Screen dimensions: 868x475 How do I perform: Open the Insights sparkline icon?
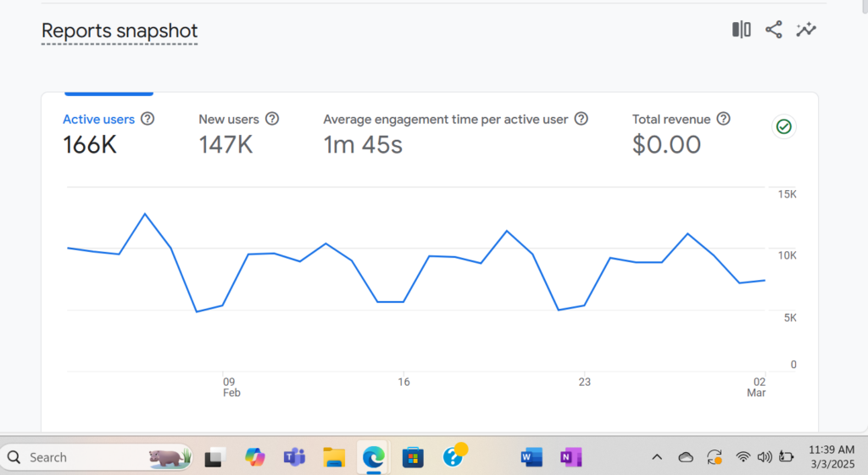805,30
